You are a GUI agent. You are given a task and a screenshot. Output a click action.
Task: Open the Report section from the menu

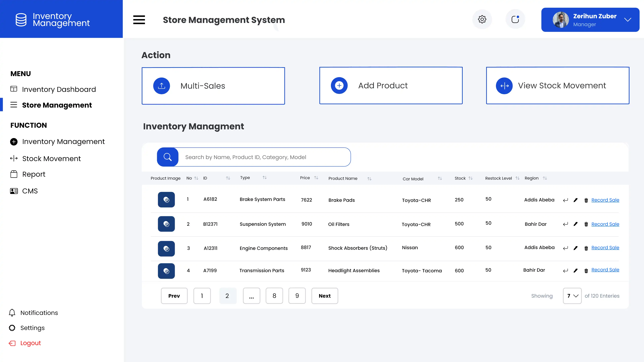pos(34,174)
